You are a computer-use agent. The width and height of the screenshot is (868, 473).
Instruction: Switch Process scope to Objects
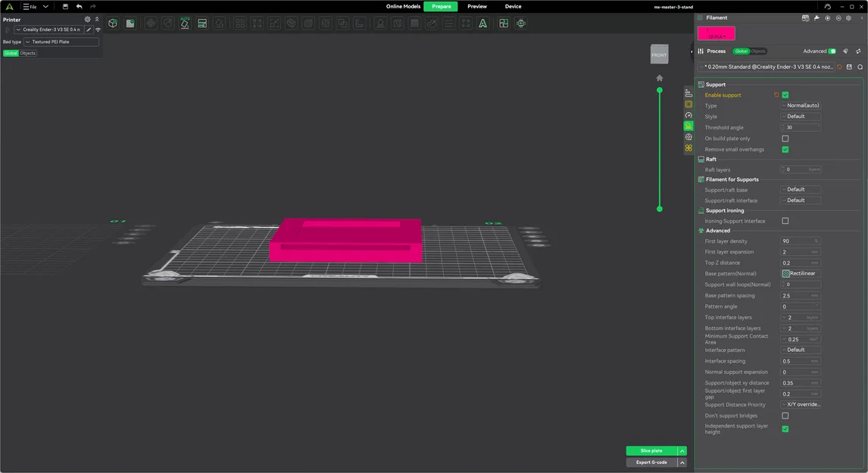[x=758, y=51]
